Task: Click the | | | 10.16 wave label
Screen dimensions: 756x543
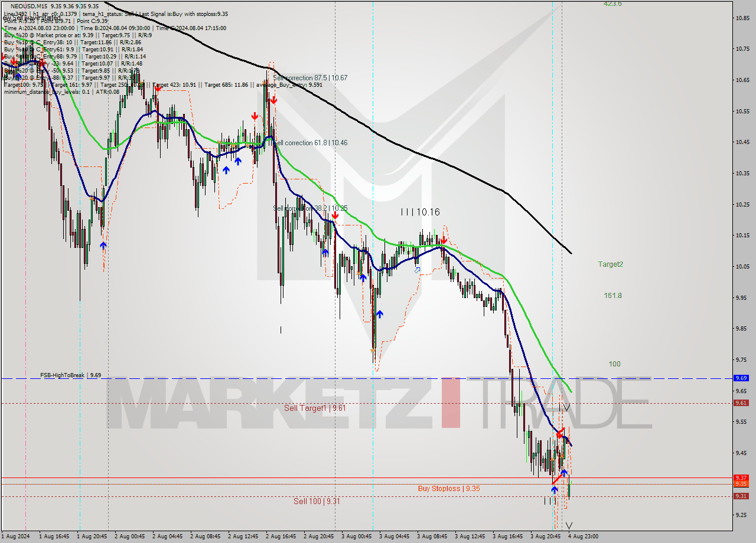Action: (x=420, y=212)
